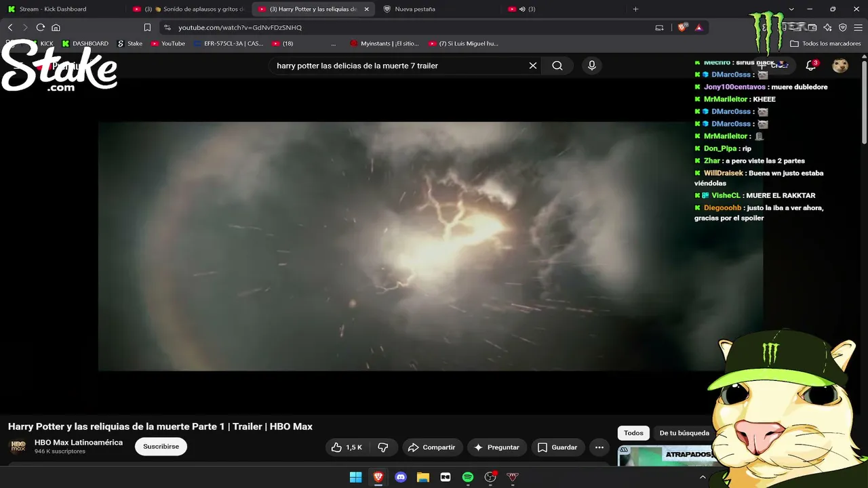Start voice search with the microphone
This screenshot has width=868, height=488.
[592, 66]
